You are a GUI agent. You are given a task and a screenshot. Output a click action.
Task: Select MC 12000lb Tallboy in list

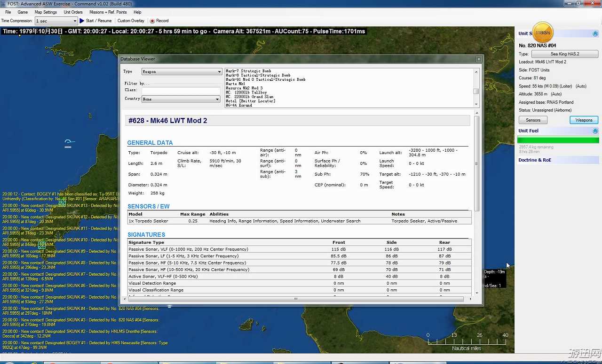click(246, 93)
